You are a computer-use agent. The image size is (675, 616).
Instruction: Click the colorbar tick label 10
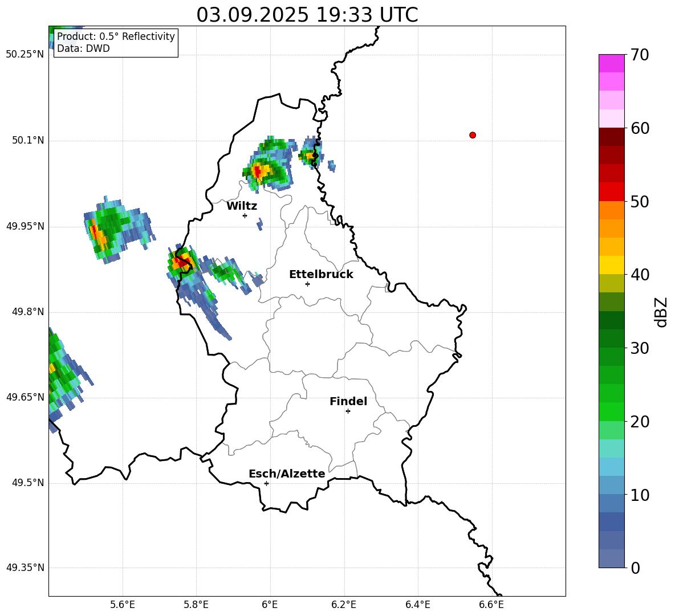(x=640, y=495)
